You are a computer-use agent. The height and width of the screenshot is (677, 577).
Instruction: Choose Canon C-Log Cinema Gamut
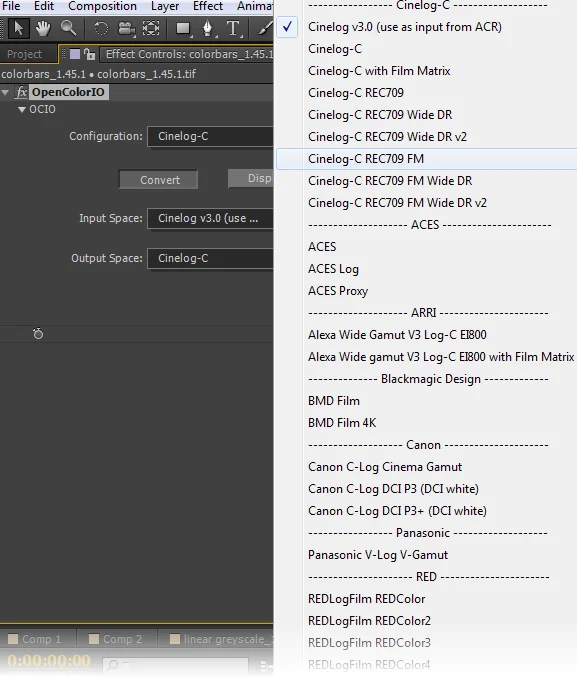click(385, 467)
